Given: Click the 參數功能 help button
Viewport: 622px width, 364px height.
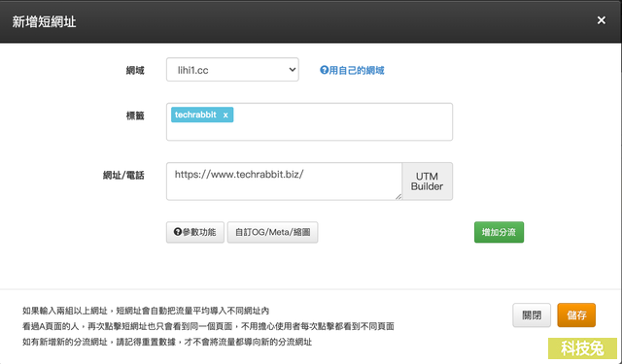Looking at the screenshot, I should (195, 232).
